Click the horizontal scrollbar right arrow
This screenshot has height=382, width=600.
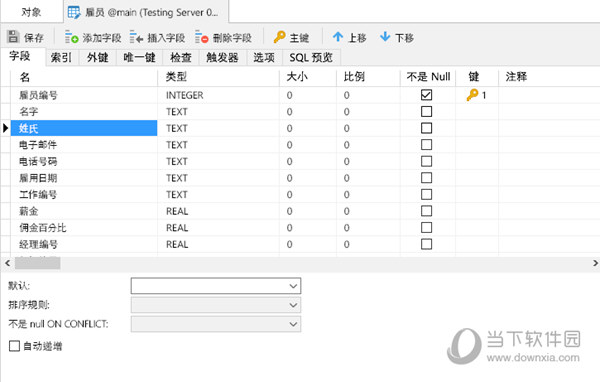pyautogui.click(x=595, y=263)
